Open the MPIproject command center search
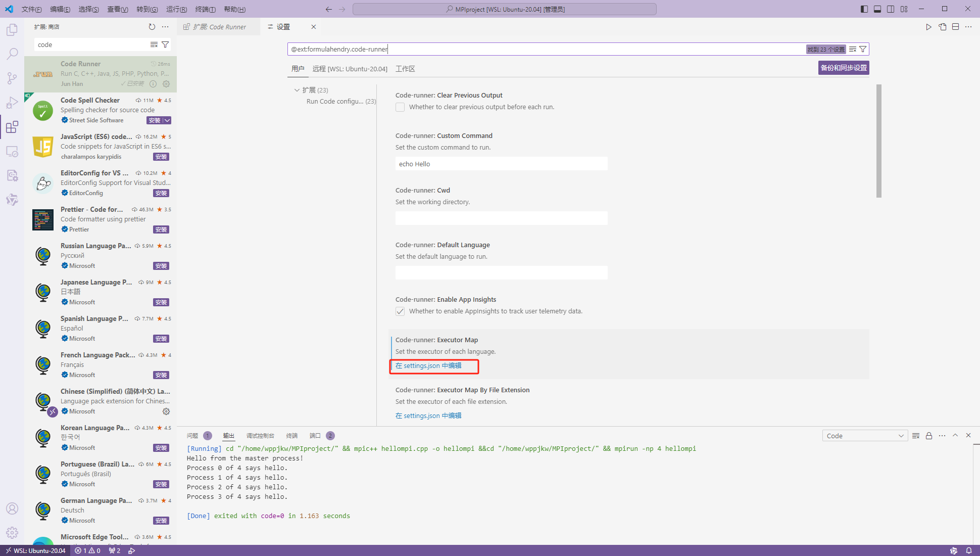The width and height of the screenshot is (980, 556). point(505,9)
